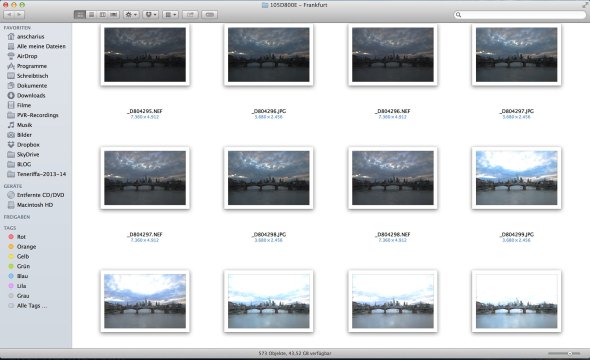Switch to Cover Flow view
Screen dimensions: 590x360
114,15
